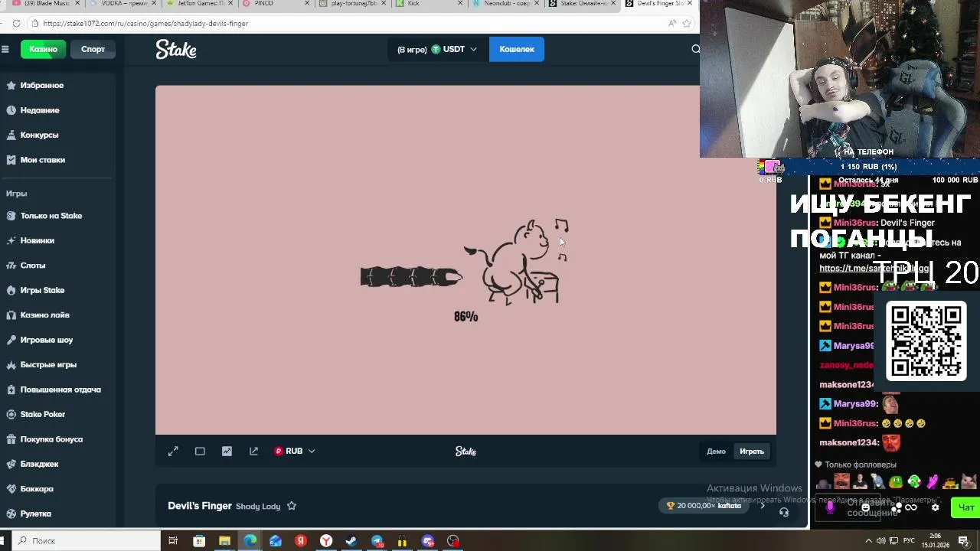The image size is (980, 551).
Task: Open Steam from the taskbar
Action: (x=351, y=541)
